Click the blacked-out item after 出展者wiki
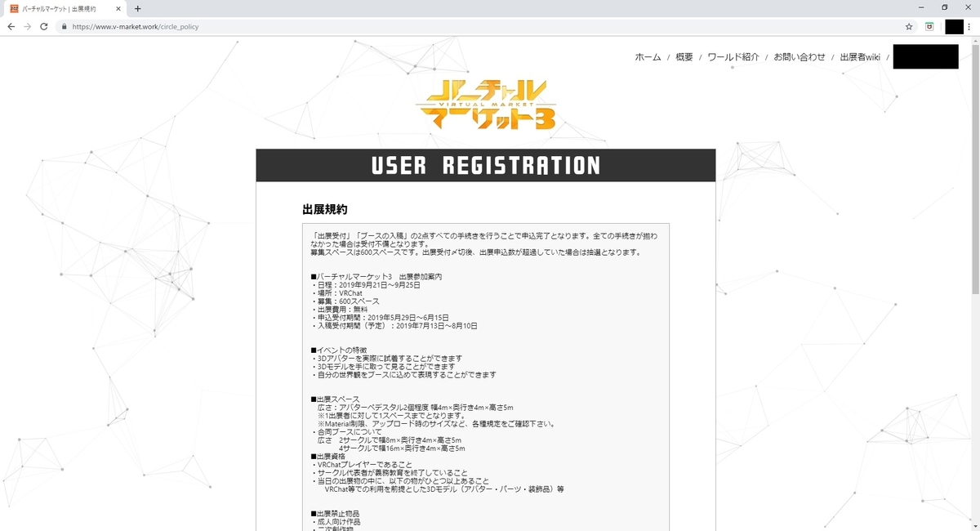 pyautogui.click(x=925, y=56)
